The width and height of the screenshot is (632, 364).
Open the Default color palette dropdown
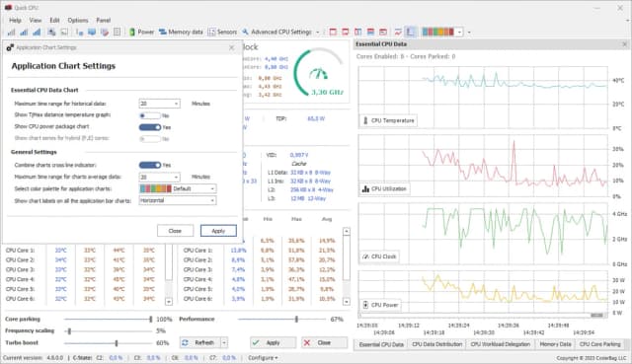coord(178,188)
